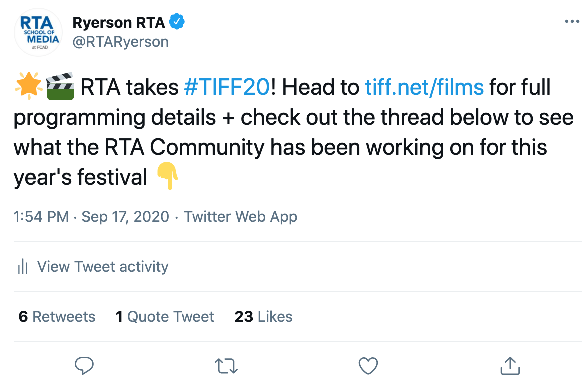Click the blue verified badge
Image resolution: width=588 pixels, height=390 pixels.
click(x=178, y=22)
